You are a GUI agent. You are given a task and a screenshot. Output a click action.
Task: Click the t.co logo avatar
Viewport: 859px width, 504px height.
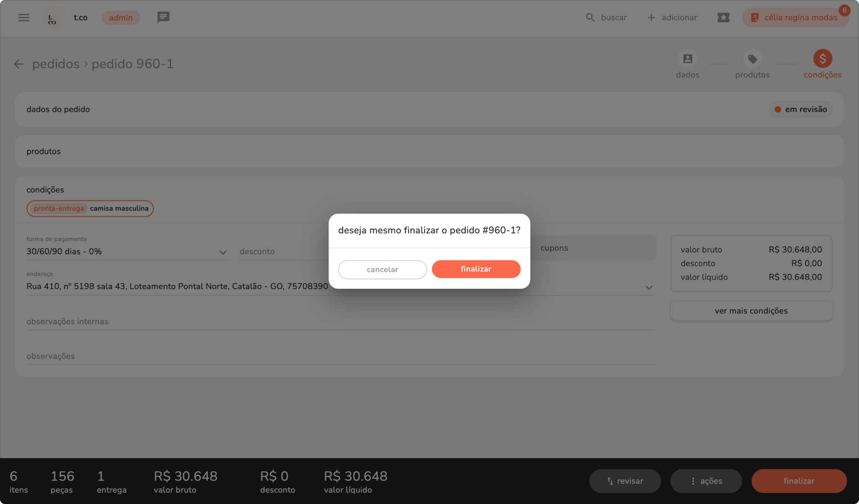pos(52,18)
